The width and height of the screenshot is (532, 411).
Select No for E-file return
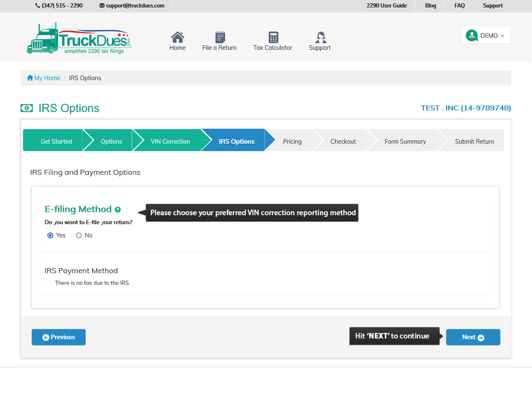pos(79,235)
